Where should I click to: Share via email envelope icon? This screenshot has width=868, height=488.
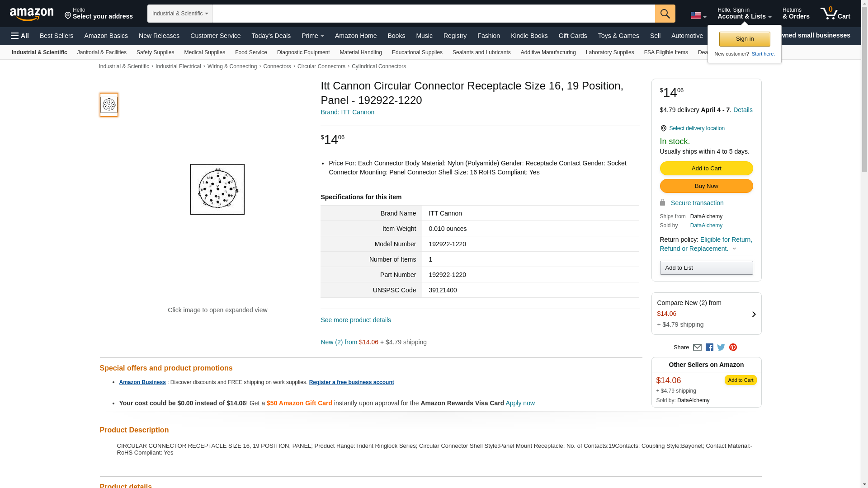click(697, 347)
